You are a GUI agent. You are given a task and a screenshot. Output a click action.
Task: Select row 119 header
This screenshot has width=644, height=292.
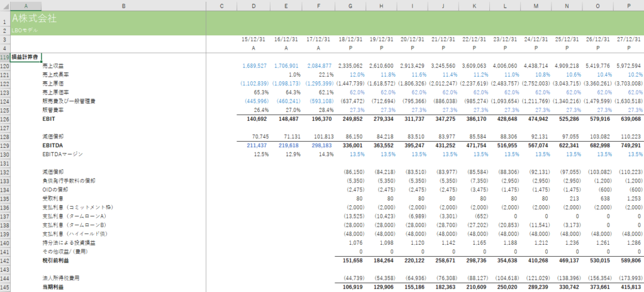(x=4, y=57)
